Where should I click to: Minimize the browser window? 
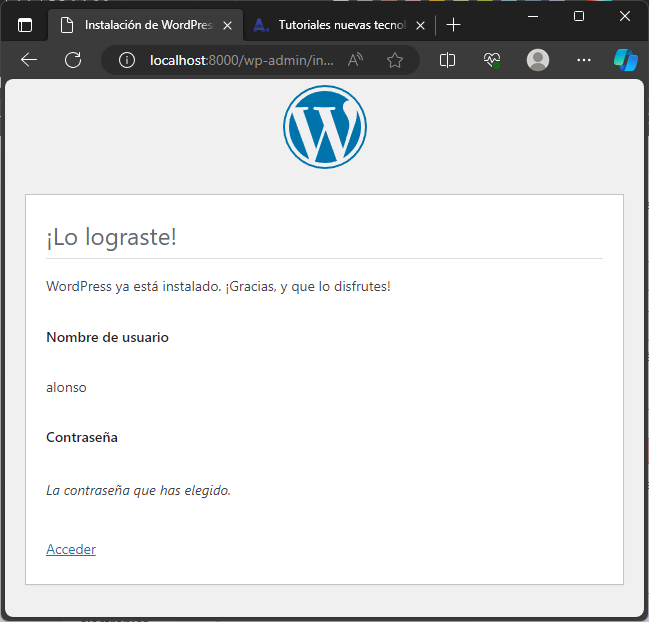[x=533, y=17]
